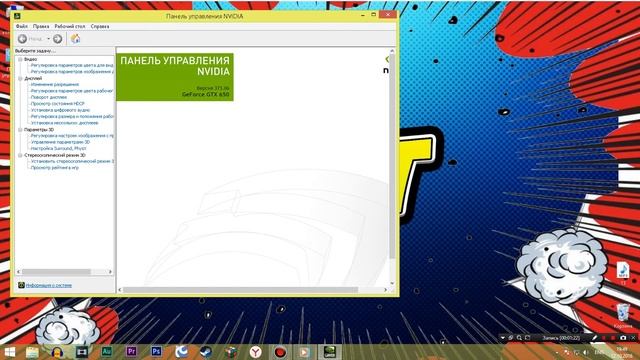Viewport: 640px width, 360px height.
Task: Go to the NVIDIA Control Panel home page icon
Action: (75, 39)
